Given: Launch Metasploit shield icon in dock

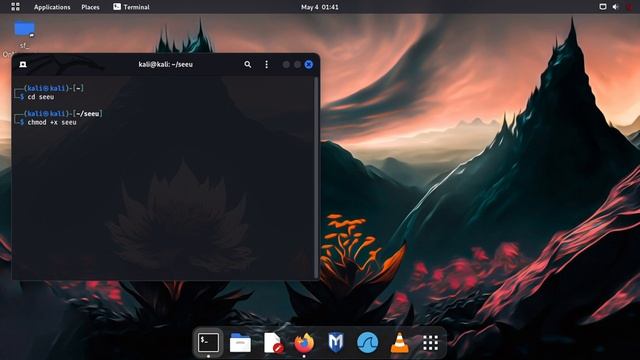Looking at the screenshot, I should coord(336,342).
